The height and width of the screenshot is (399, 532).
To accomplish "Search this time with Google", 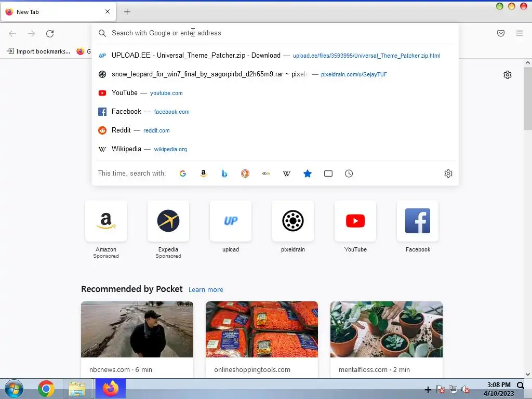I will [x=183, y=174].
